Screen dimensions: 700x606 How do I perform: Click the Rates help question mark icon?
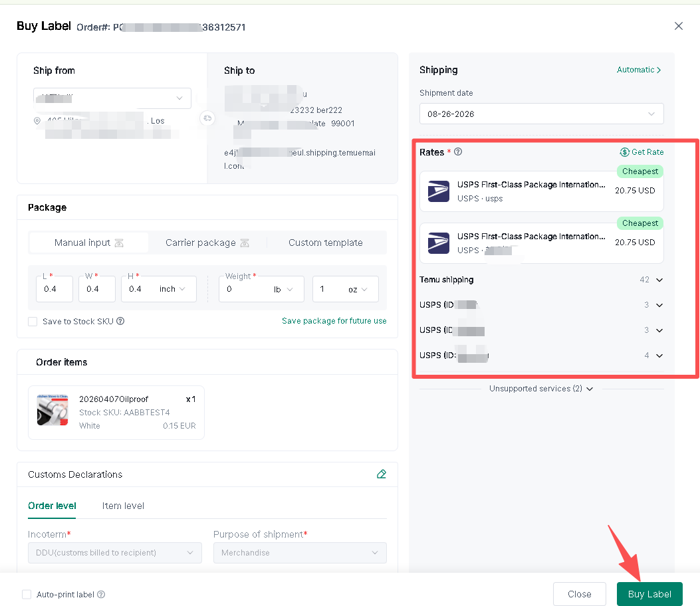point(458,151)
